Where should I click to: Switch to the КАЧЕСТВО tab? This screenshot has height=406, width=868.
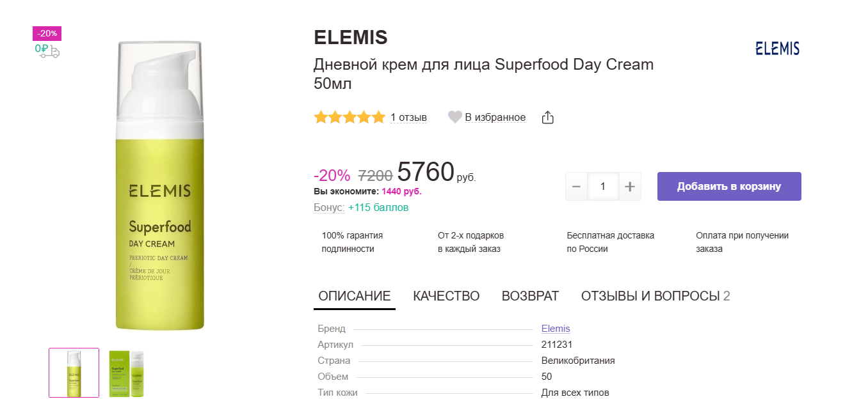pos(446,296)
